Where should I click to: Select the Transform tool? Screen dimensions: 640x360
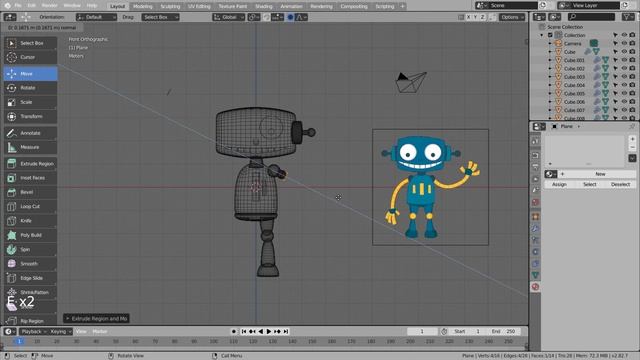point(31,116)
